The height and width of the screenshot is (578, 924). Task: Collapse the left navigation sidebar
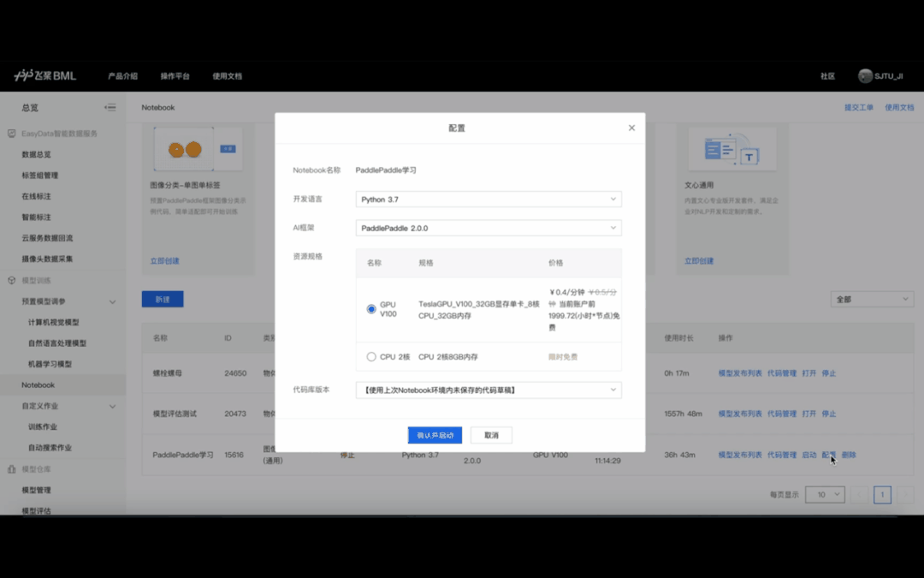pos(110,107)
